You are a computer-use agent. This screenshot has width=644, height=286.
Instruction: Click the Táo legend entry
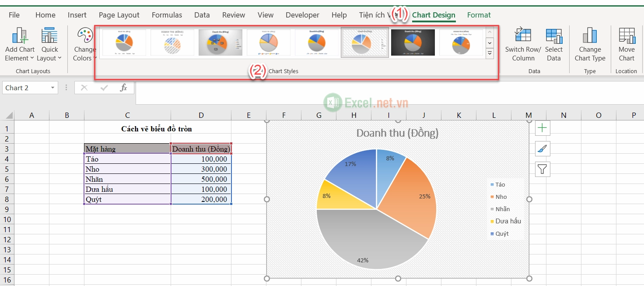pyautogui.click(x=498, y=184)
